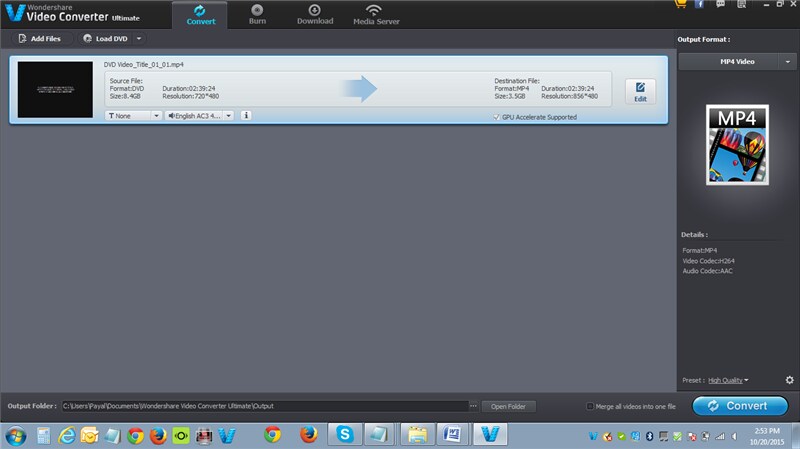Start conversion with the Convert button
Image resolution: width=800 pixels, height=449 pixels.
click(740, 406)
